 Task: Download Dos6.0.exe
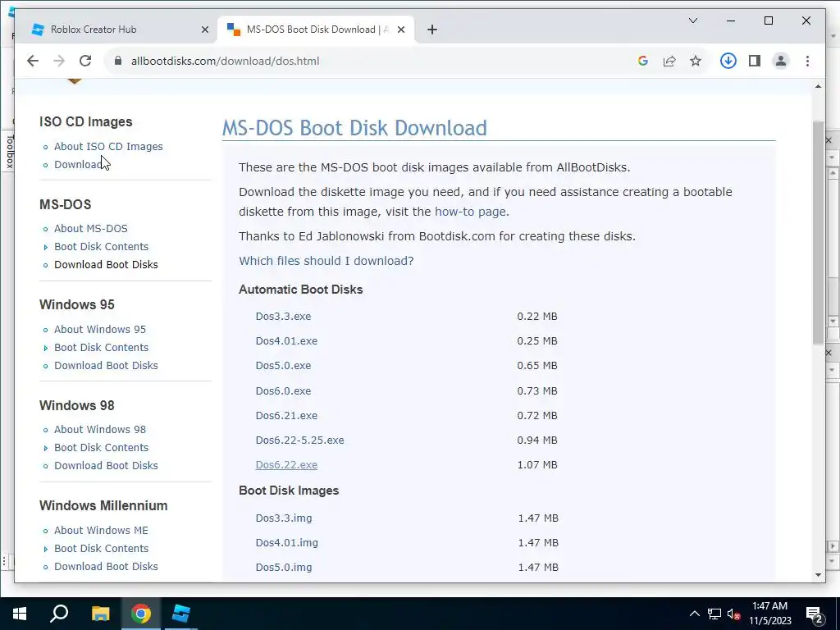283,390
